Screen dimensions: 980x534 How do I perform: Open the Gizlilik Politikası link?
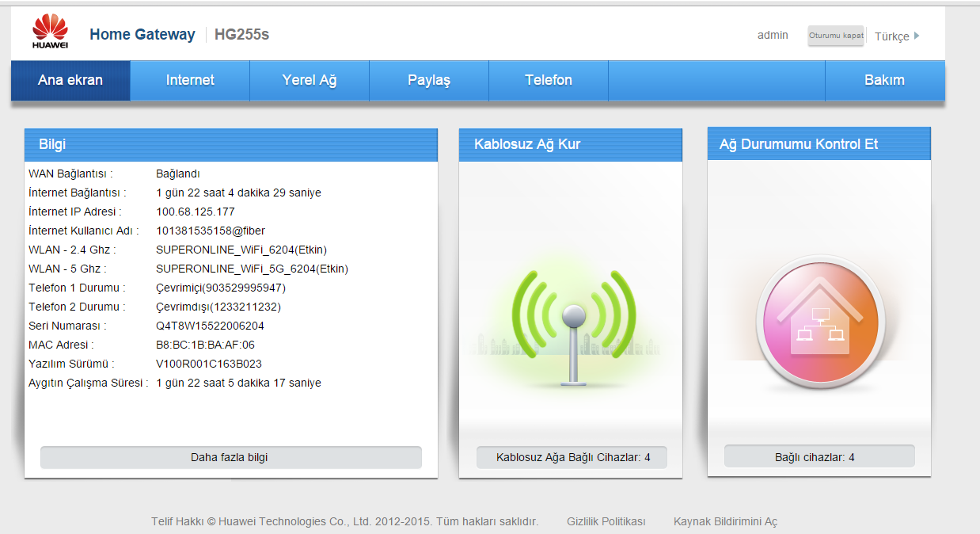pos(606,521)
